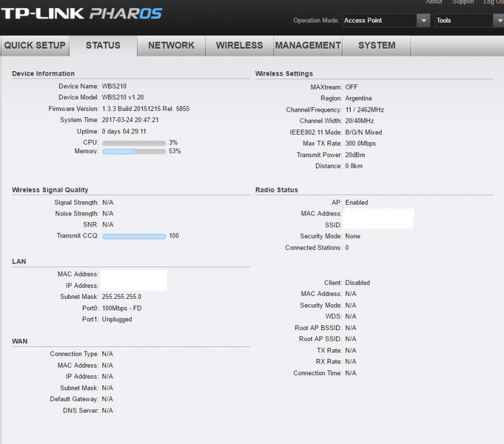
Task: Select the Status tab
Action: 103,45
